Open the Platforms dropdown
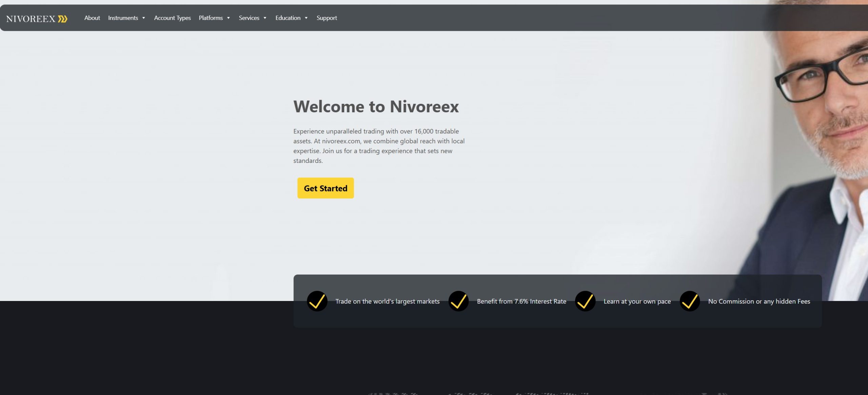This screenshot has width=868, height=395. [211, 18]
